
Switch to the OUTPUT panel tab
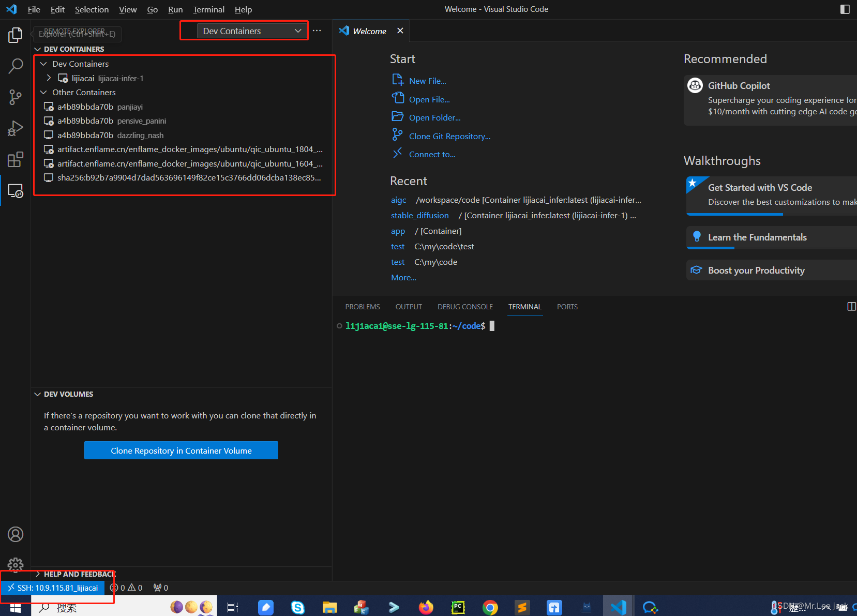[409, 307]
